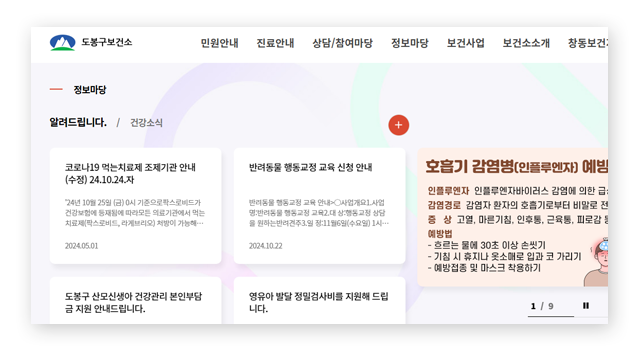This screenshot has height=362, width=640.
Task: Click the date 2024.05.01
Action: (81, 246)
